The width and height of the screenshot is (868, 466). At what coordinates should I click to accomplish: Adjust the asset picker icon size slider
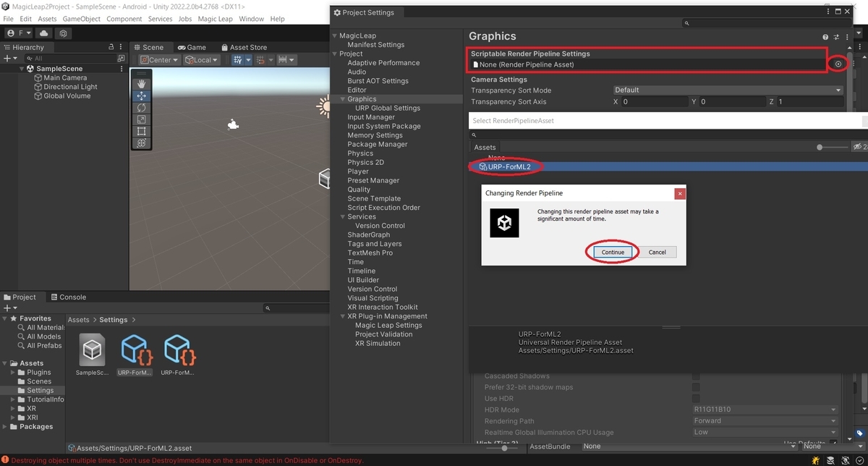click(x=832, y=147)
